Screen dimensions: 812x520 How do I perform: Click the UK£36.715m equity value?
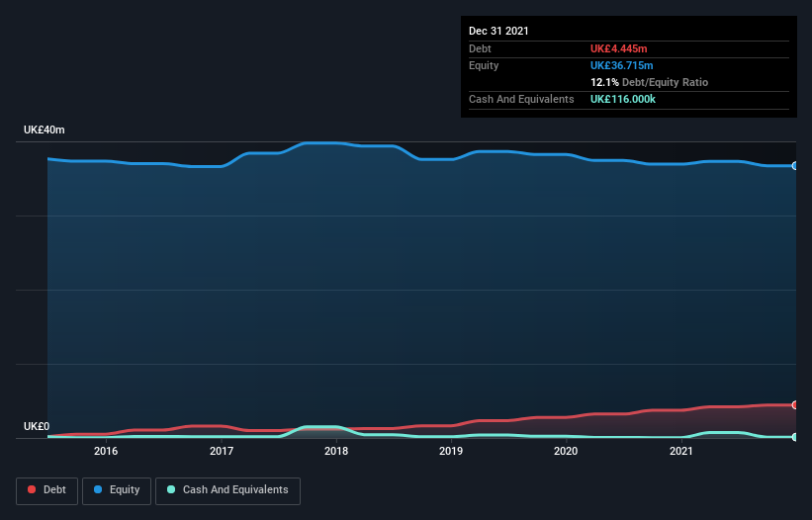621,65
